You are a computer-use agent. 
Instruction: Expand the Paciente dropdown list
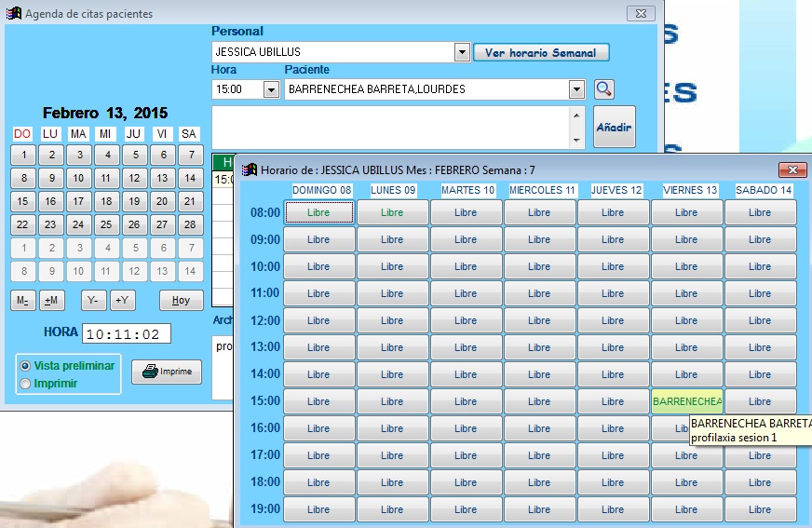[x=576, y=89]
